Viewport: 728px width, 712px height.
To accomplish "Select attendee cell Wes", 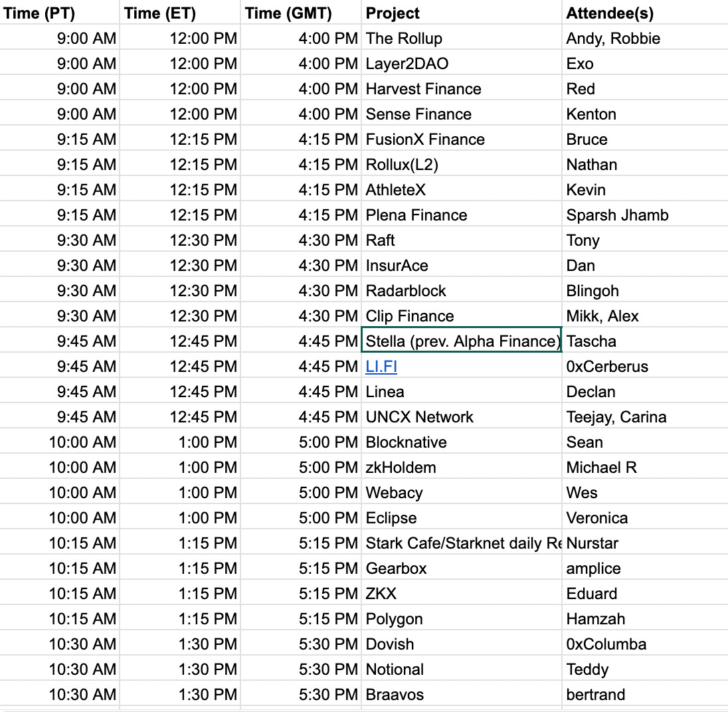I will [646, 492].
